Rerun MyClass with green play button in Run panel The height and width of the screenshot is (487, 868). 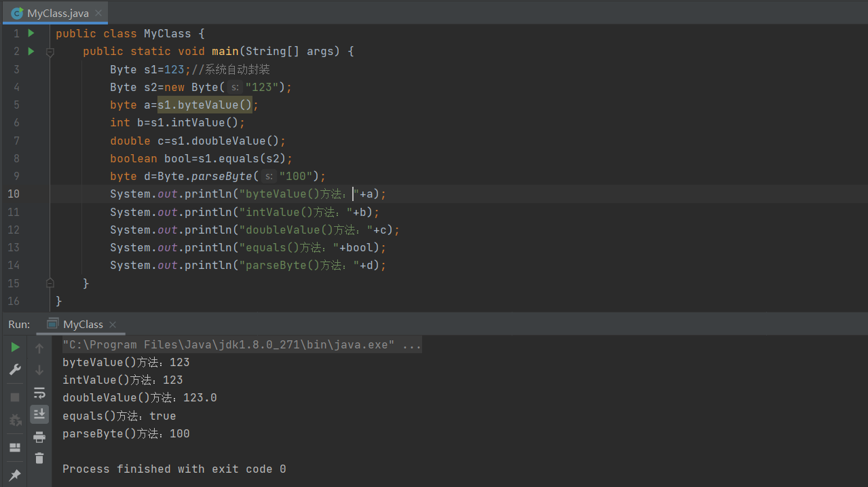tap(15, 348)
